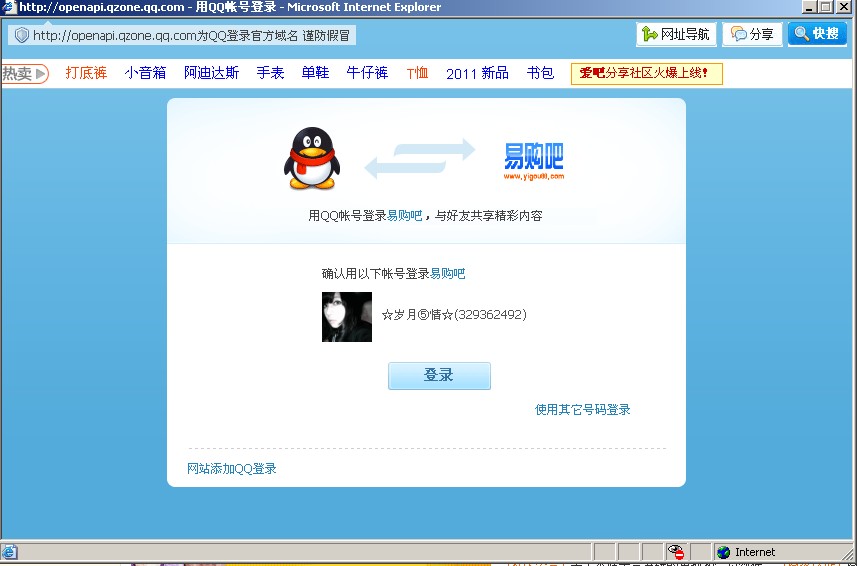Open the 打底裤 link
The width and height of the screenshot is (857, 566).
[86, 73]
